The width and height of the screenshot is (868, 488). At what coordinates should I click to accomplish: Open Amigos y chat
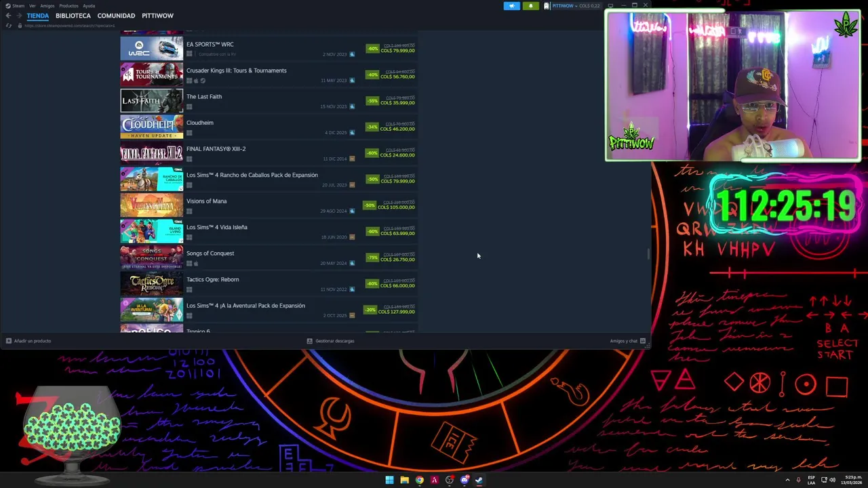click(x=623, y=341)
